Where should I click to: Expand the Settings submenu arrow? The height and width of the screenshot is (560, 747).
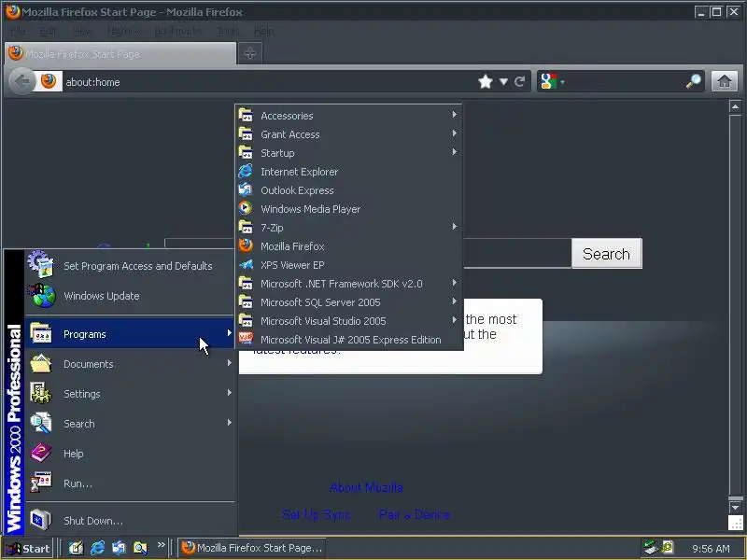point(229,393)
